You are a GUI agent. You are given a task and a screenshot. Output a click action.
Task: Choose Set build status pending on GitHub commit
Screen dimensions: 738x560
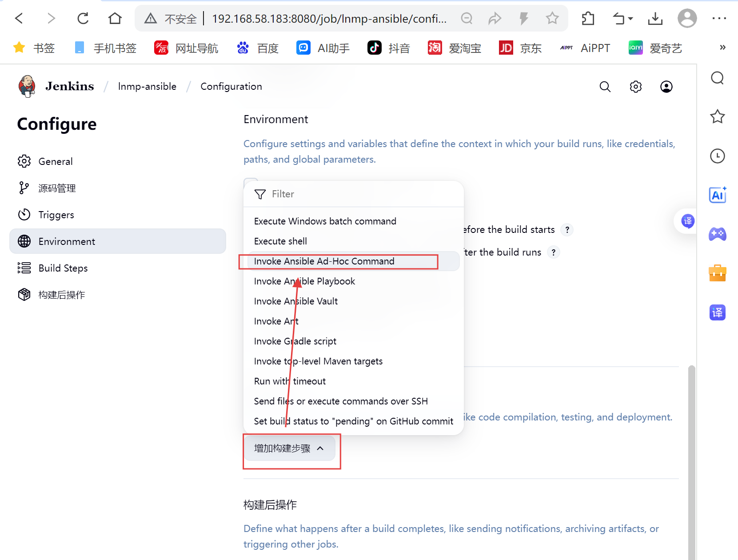(354, 421)
